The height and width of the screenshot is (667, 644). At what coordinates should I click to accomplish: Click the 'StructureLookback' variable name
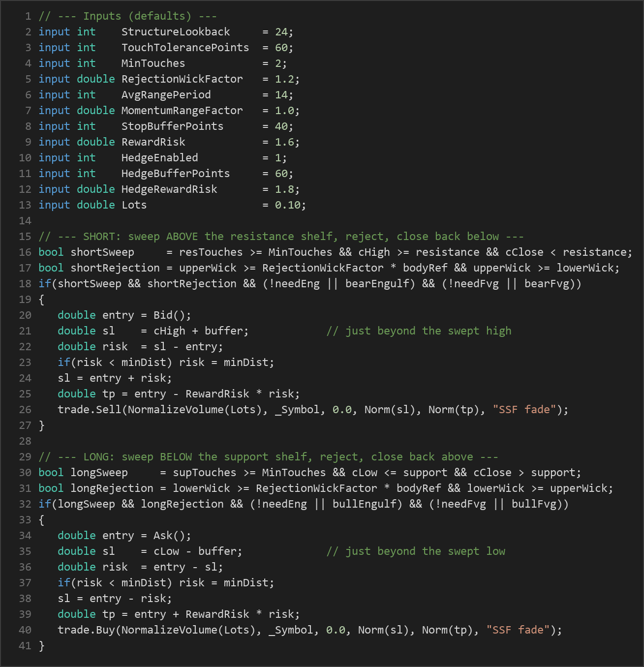tap(176, 32)
